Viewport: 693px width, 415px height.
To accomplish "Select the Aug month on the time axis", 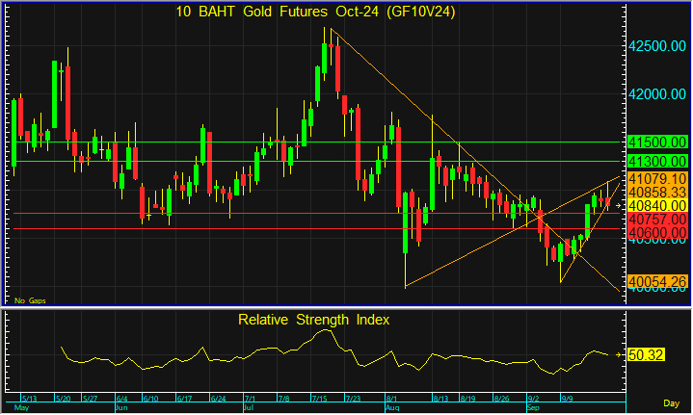I will (392, 408).
